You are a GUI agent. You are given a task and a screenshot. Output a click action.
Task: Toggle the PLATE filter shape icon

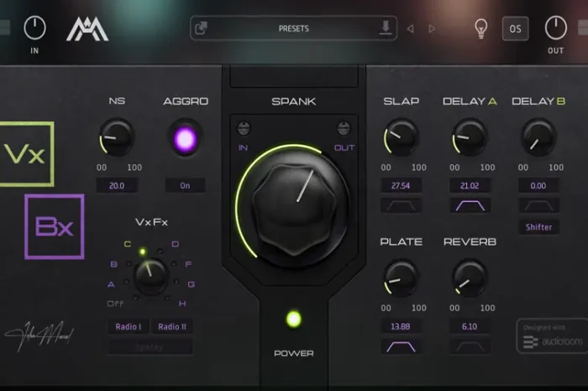(401, 346)
